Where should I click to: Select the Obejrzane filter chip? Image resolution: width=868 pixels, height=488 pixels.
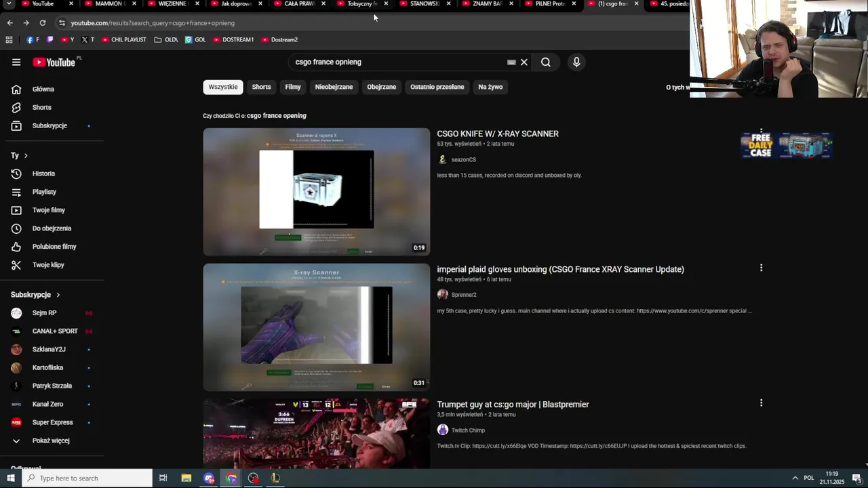[x=381, y=87]
